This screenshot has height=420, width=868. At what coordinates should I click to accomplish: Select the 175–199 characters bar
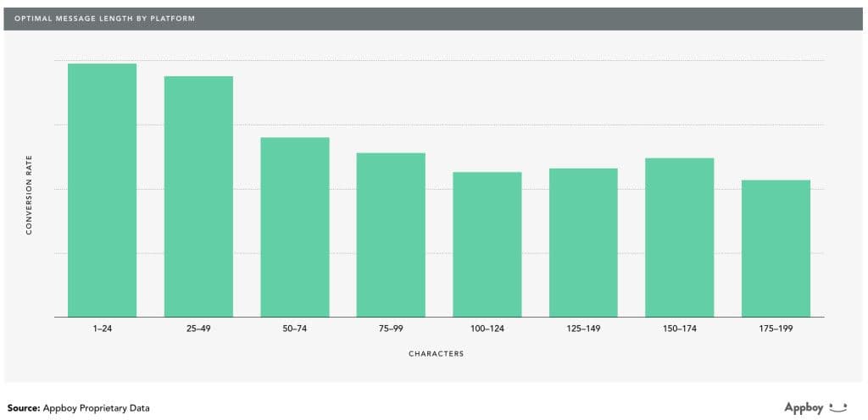pos(776,248)
